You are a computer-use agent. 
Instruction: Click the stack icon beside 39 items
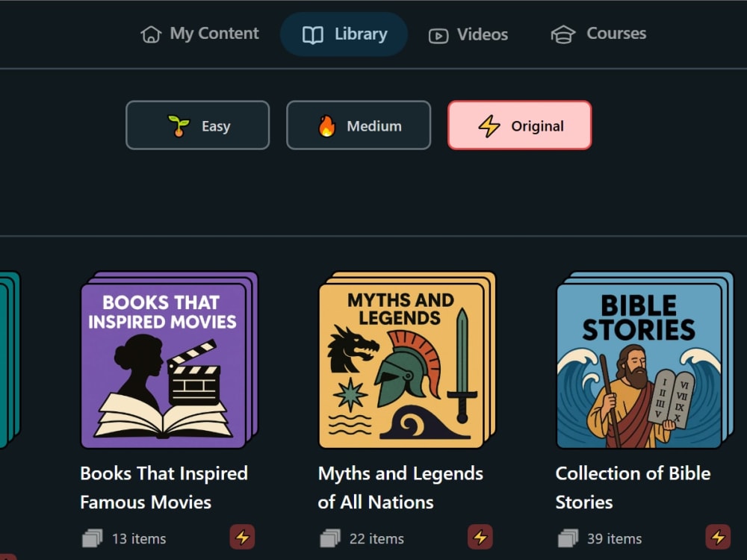568,538
